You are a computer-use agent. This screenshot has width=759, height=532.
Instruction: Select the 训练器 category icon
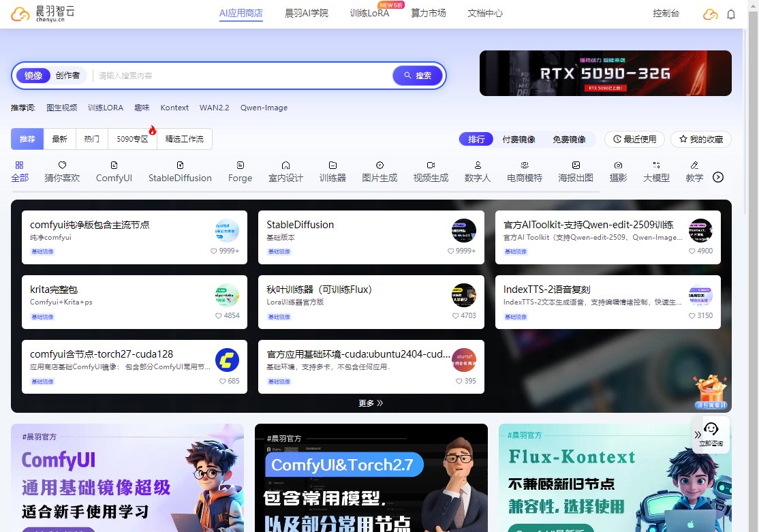(x=332, y=165)
